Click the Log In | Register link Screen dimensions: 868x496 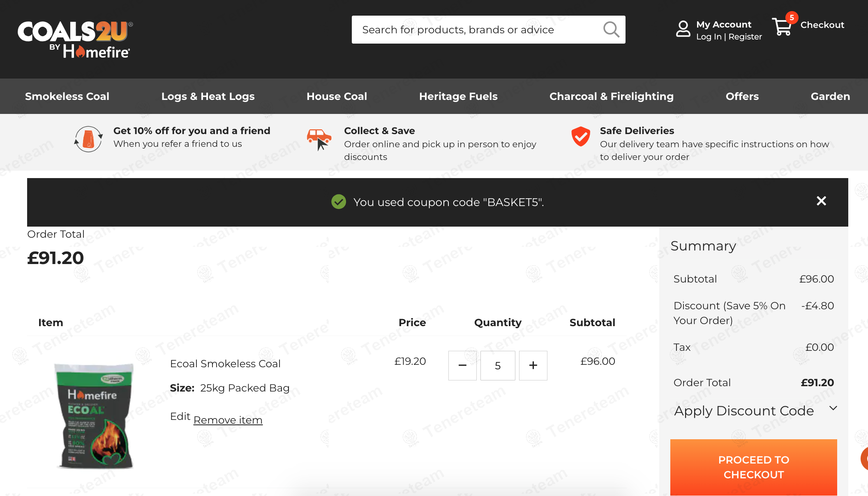pos(729,37)
